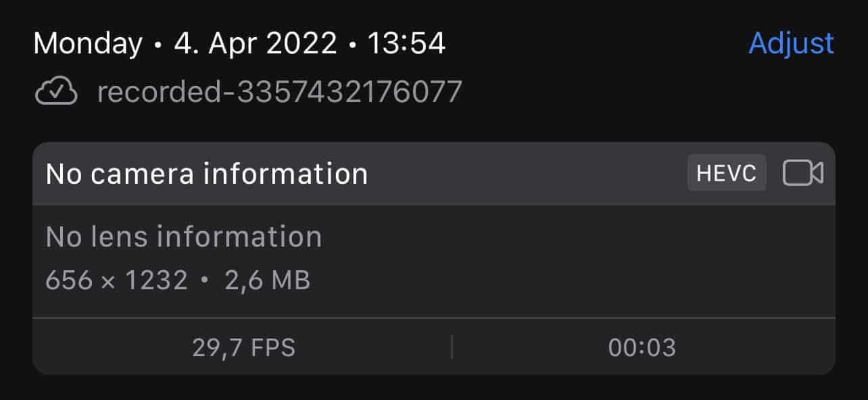Click the video camera icon
Viewport: 868px width, 400px height.
tap(802, 173)
